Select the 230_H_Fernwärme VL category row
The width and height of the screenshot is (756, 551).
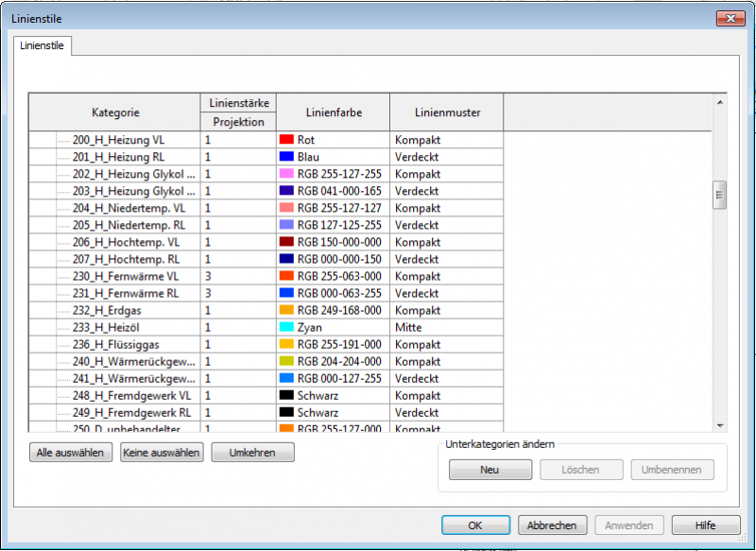(125, 276)
